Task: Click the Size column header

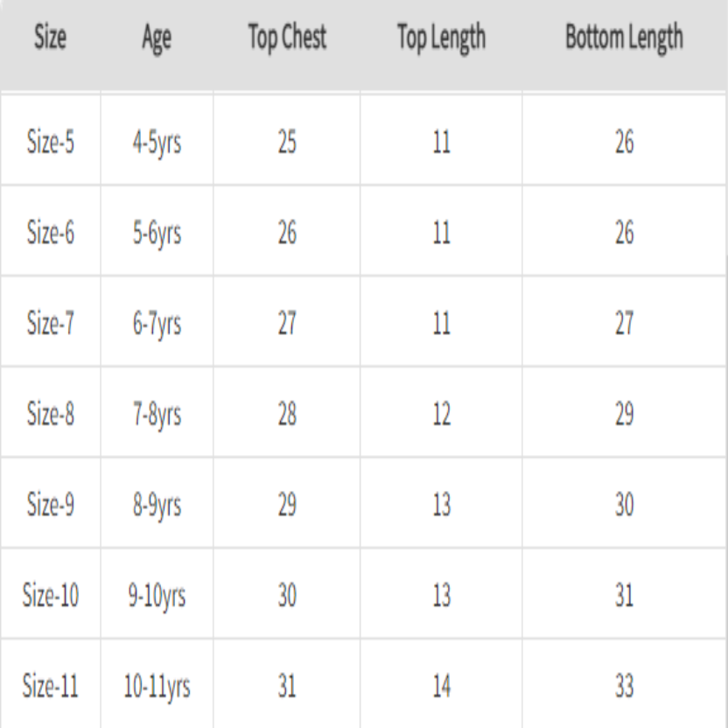Action: [50, 38]
